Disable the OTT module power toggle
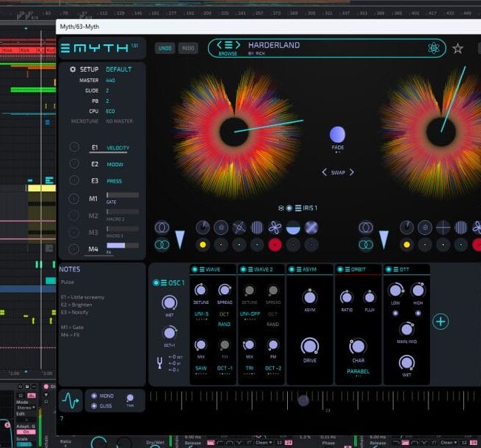 tap(387, 270)
